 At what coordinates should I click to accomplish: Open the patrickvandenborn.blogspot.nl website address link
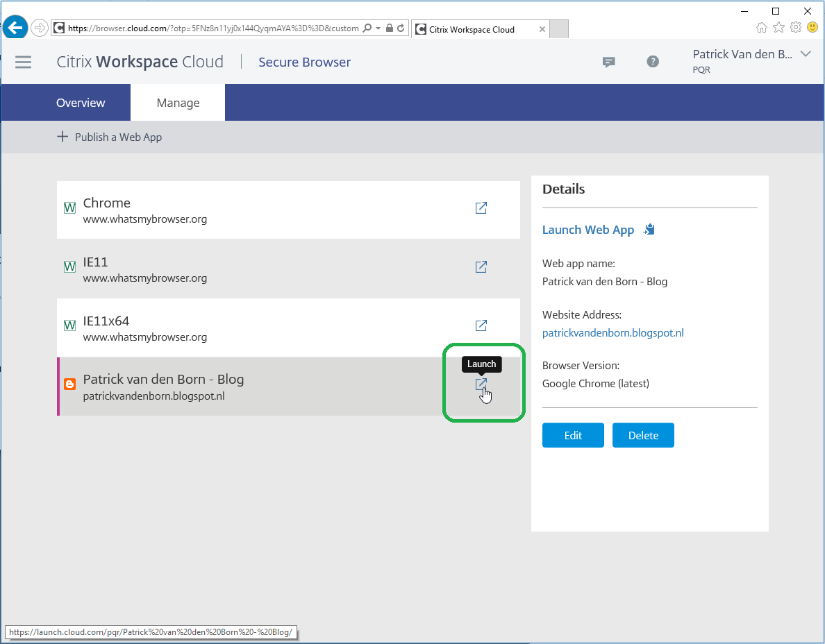coord(613,333)
